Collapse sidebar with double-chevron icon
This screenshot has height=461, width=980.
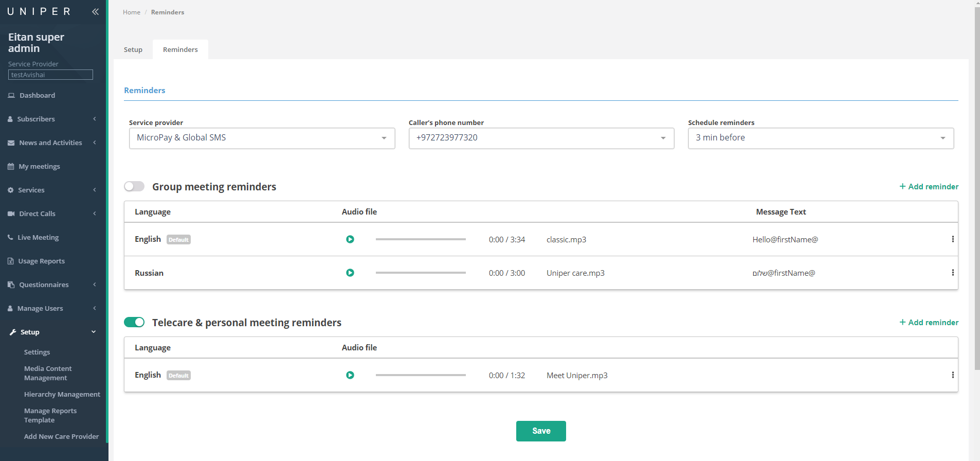[95, 11]
